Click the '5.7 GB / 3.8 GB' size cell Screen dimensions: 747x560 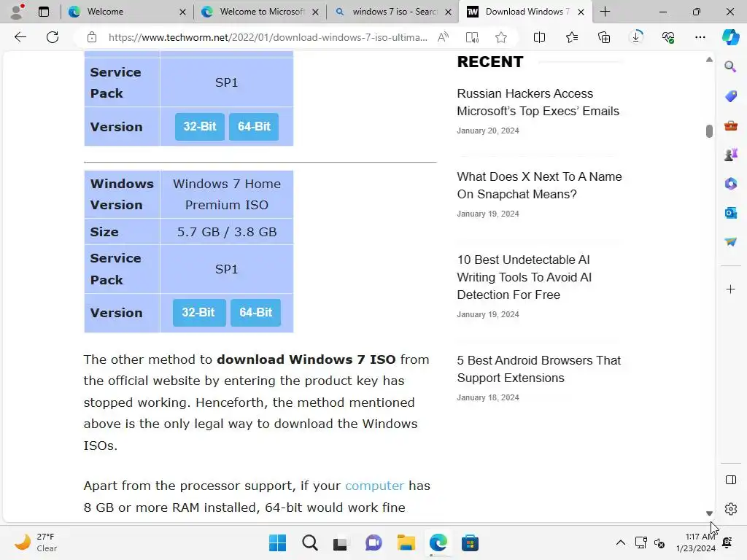click(x=227, y=232)
